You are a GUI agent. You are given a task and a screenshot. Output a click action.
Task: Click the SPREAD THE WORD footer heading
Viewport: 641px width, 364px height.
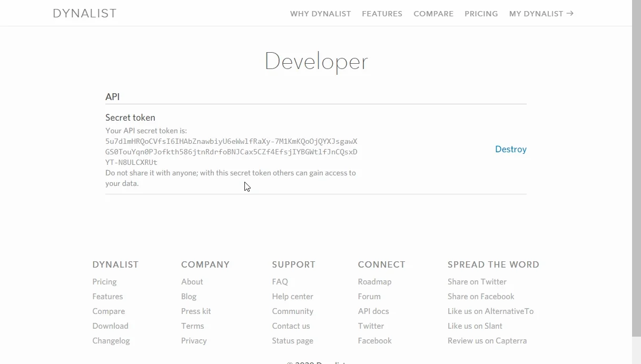tap(494, 264)
